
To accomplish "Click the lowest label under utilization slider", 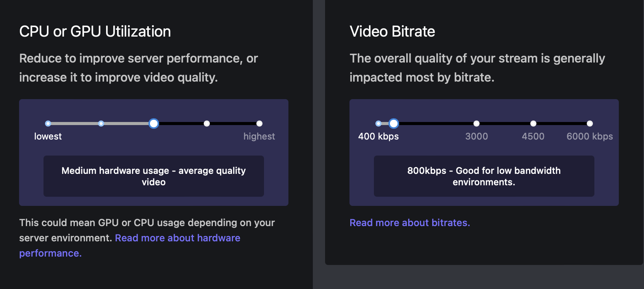I will coord(48,136).
